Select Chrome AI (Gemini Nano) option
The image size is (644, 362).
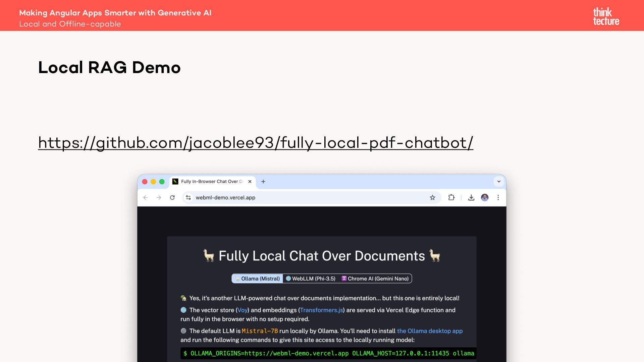tap(375, 279)
